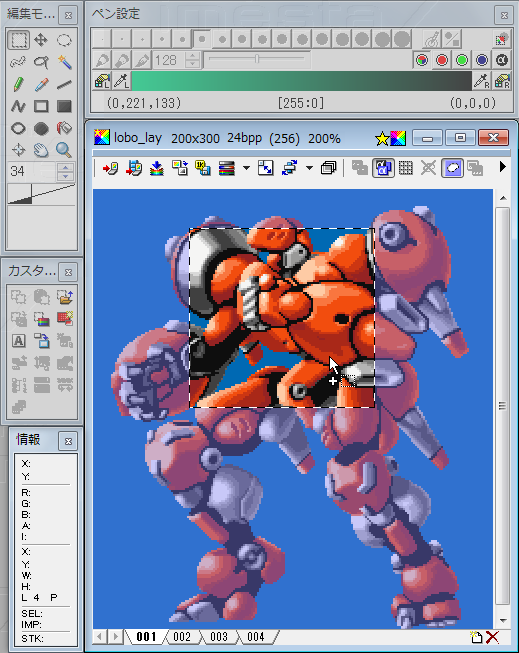Pick the magic wand tool
The width and height of the screenshot is (519, 653).
pyautogui.click(x=64, y=62)
